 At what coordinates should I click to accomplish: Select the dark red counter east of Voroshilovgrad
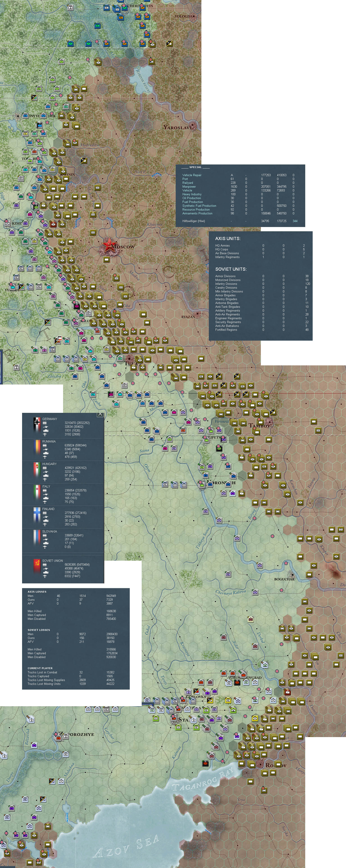pyautogui.click(x=287, y=692)
